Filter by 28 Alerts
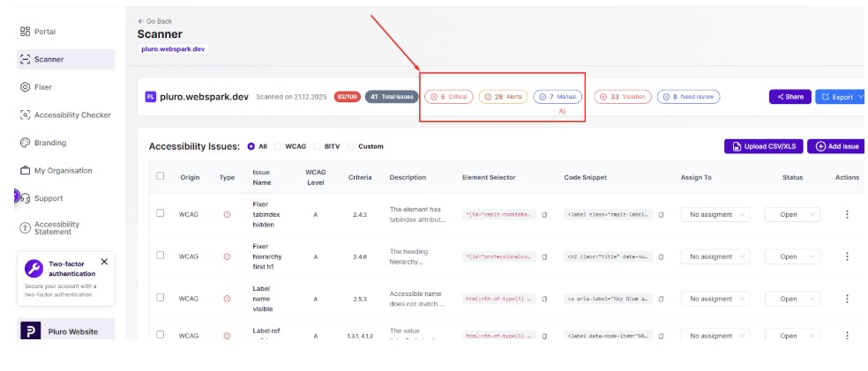The height and width of the screenshot is (371, 868). (x=503, y=97)
